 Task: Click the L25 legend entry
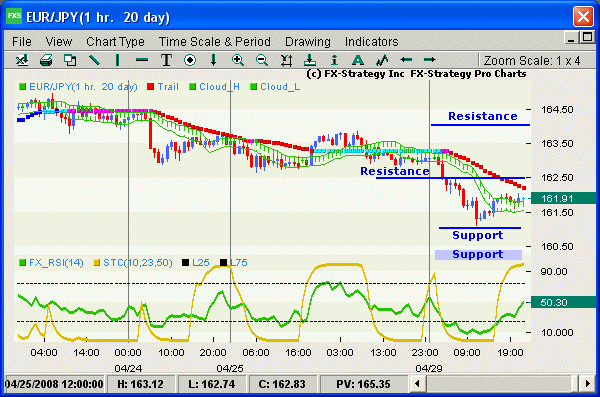click(x=196, y=263)
